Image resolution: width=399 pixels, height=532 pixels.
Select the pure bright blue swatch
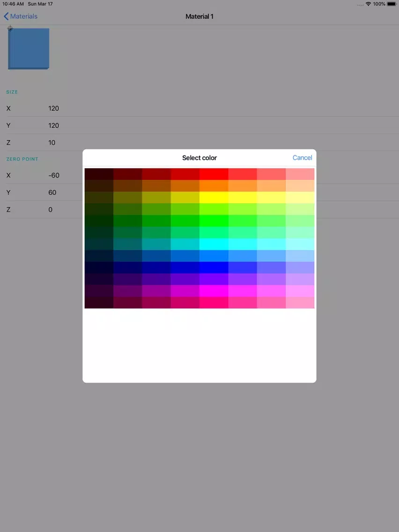[x=214, y=268]
